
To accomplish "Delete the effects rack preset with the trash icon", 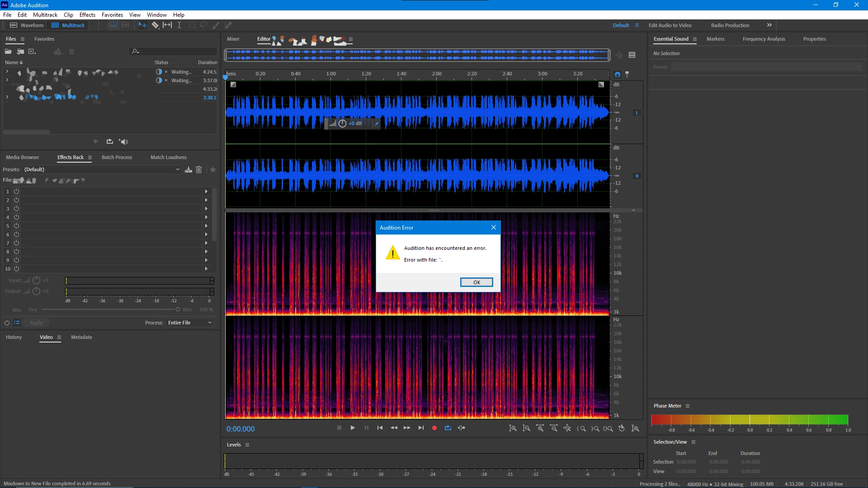I will (198, 169).
